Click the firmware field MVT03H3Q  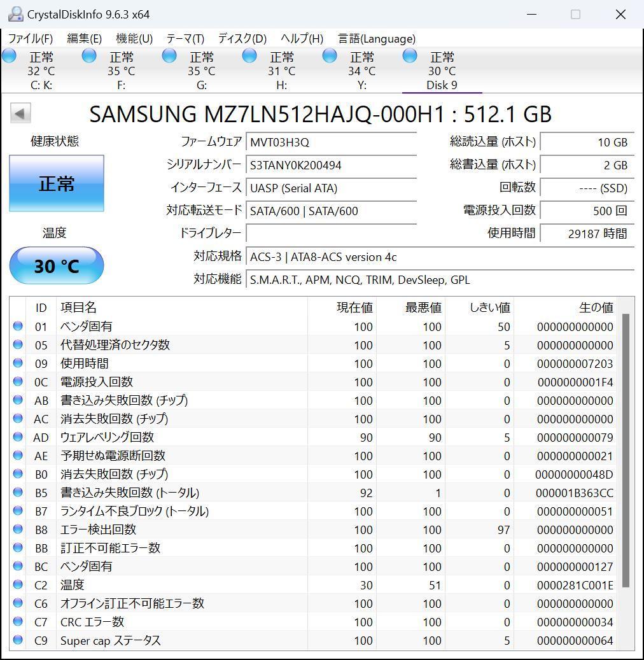point(332,143)
